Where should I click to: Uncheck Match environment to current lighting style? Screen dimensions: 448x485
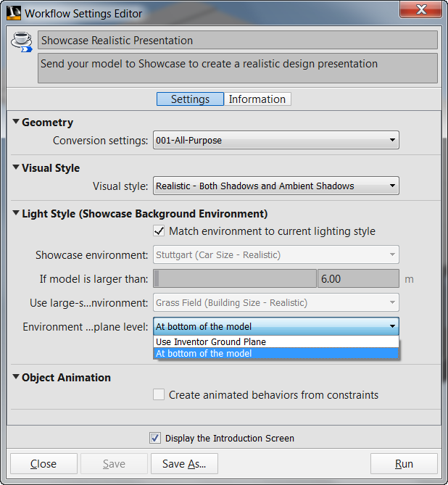(x=159, y=231)
